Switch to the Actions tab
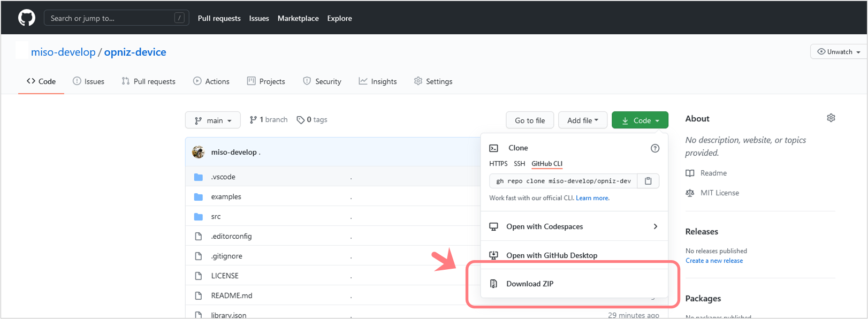The image size is (868, 319). pos(211,81)
